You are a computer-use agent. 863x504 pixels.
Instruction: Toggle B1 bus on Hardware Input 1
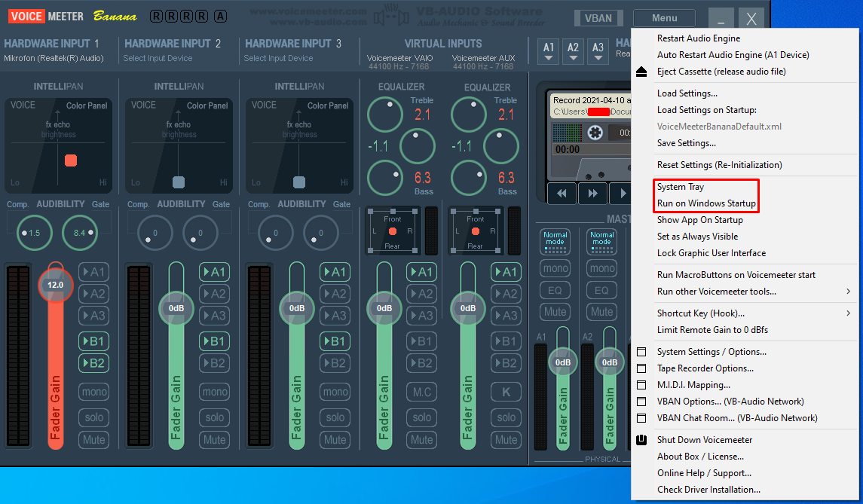pos(93,341)
